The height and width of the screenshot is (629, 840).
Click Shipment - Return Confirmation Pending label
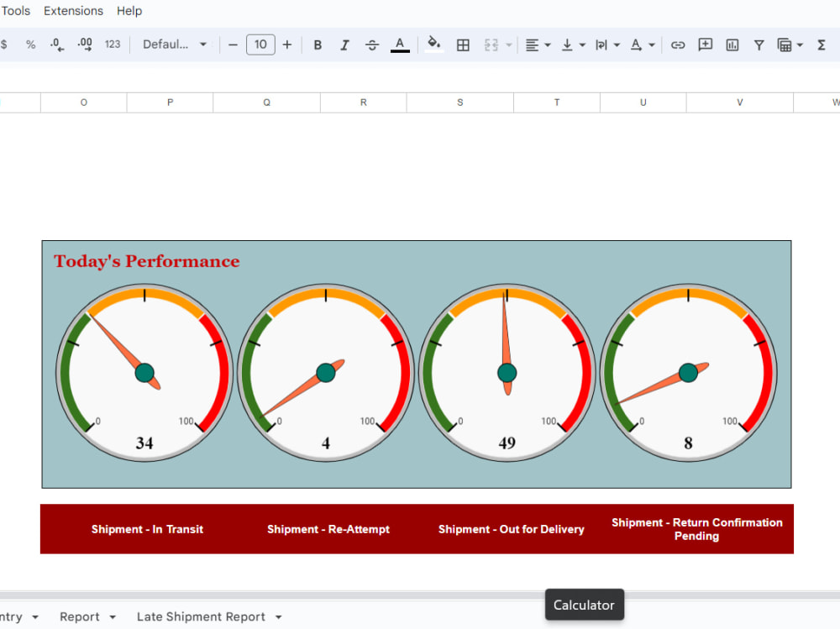(x=697, y=529)
